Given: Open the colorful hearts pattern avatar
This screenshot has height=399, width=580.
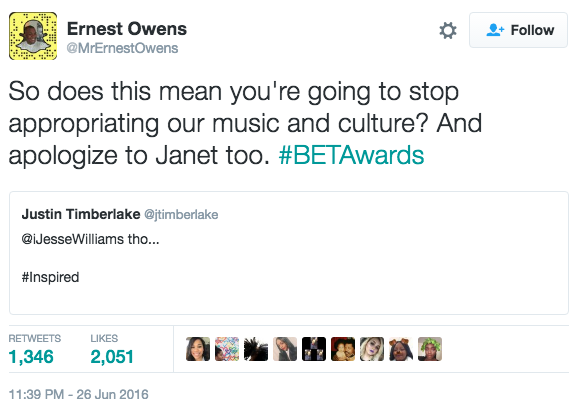Looking at the screenshot, I should [227, 349].
